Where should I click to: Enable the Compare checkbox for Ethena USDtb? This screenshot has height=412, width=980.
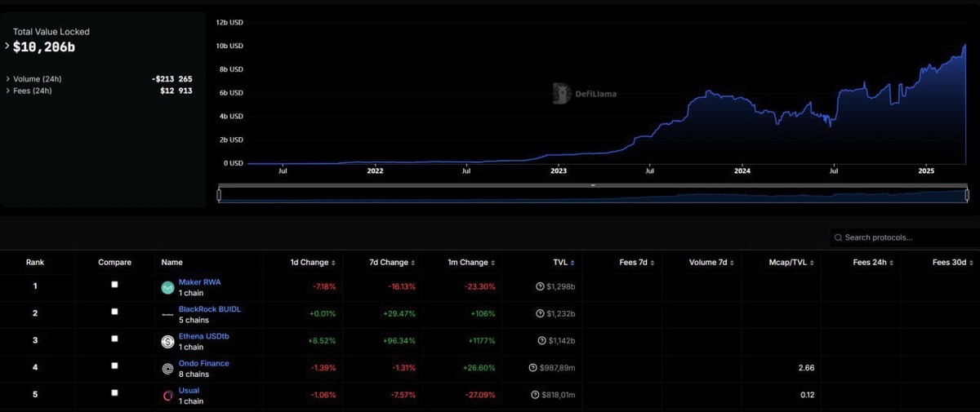[x=114, y=338]
